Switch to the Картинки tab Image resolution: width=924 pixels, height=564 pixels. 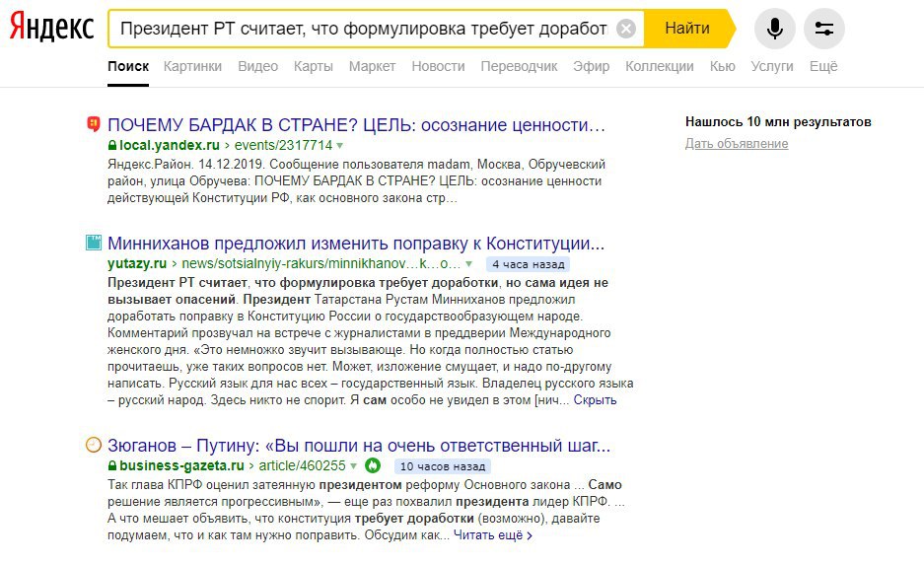pyautogui.click(x=192, y=66)
